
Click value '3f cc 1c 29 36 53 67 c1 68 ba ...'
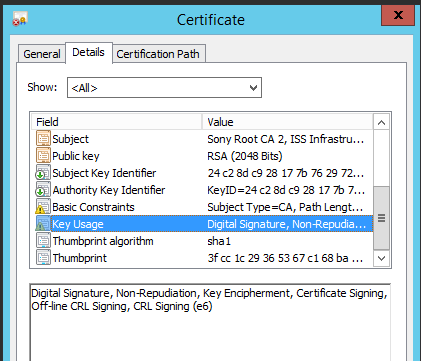(x=285, y=258)
